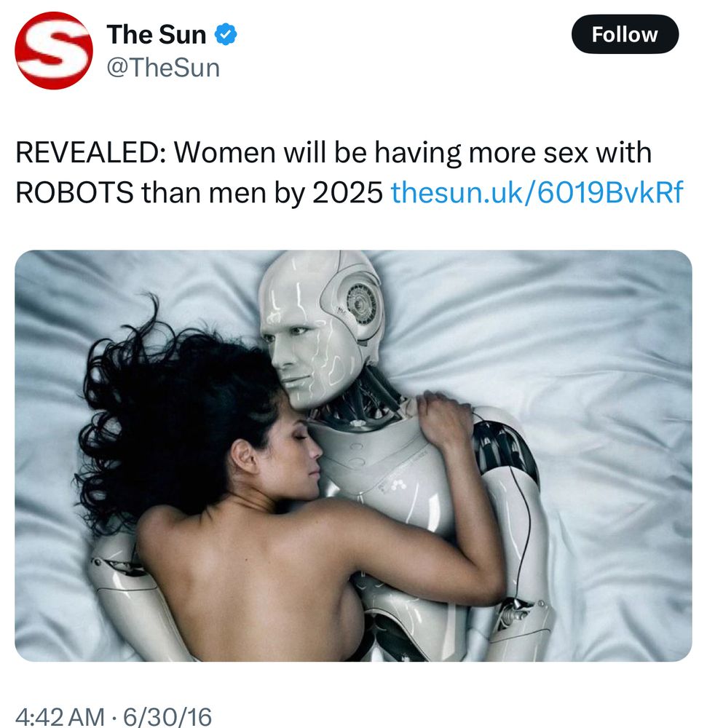Screen dimensions: 707x728
Task: Follow The Sun account
Action: point(625,34)
